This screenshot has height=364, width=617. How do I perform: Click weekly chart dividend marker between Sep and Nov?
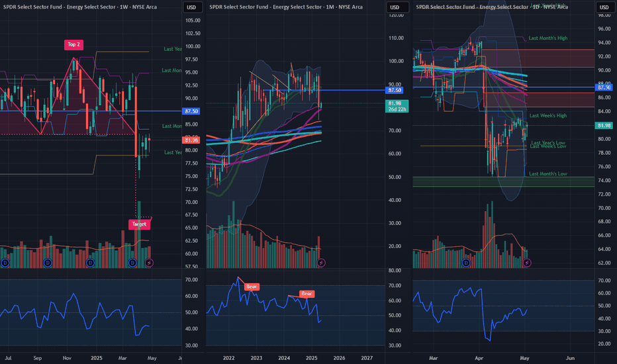(48, 263)
